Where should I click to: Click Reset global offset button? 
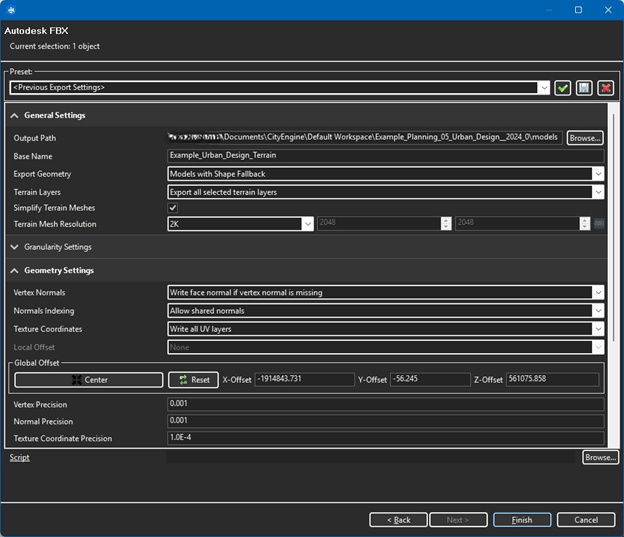[x=193, y=380]
